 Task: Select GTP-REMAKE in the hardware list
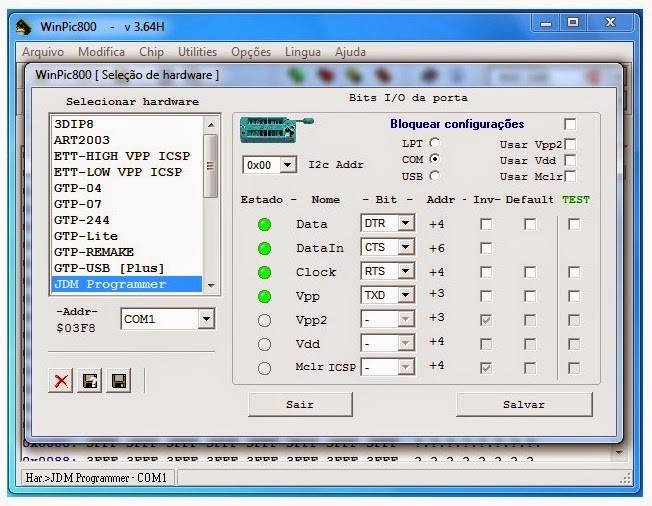(x=127, y=252)
